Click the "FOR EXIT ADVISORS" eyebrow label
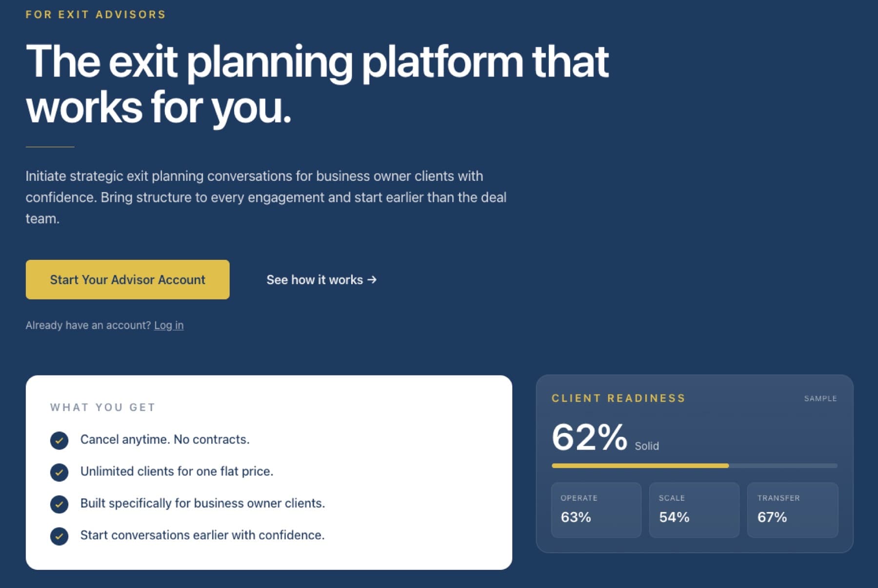Screen dimensions: 878x588 96,15
